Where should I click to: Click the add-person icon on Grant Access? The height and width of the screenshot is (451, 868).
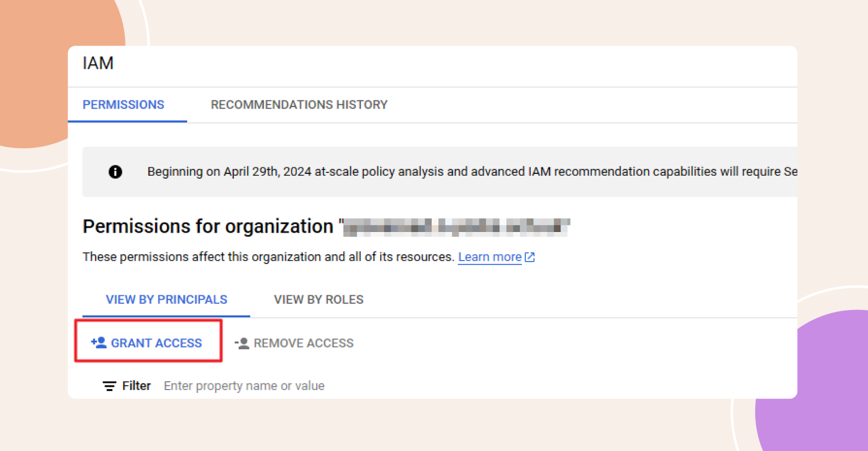pyautogui.click(x=99, y=343)
